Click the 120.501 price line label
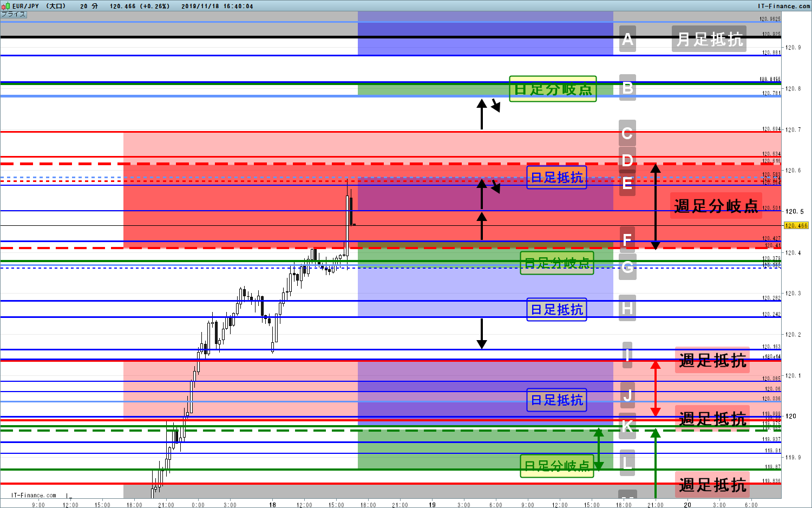The width and height of the screenshot is (812, 508). tap(771, 208)
